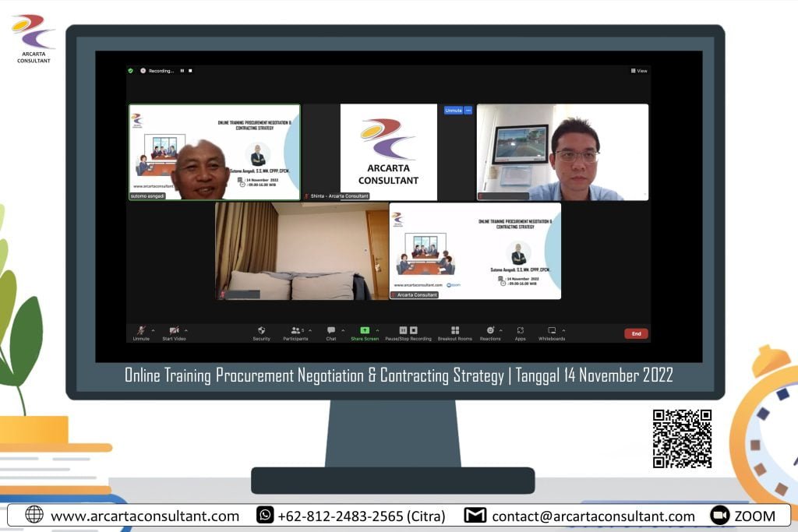Open Breakout Rooms
Viewport: 798px width, 532px height.
[x=454, y=330]
